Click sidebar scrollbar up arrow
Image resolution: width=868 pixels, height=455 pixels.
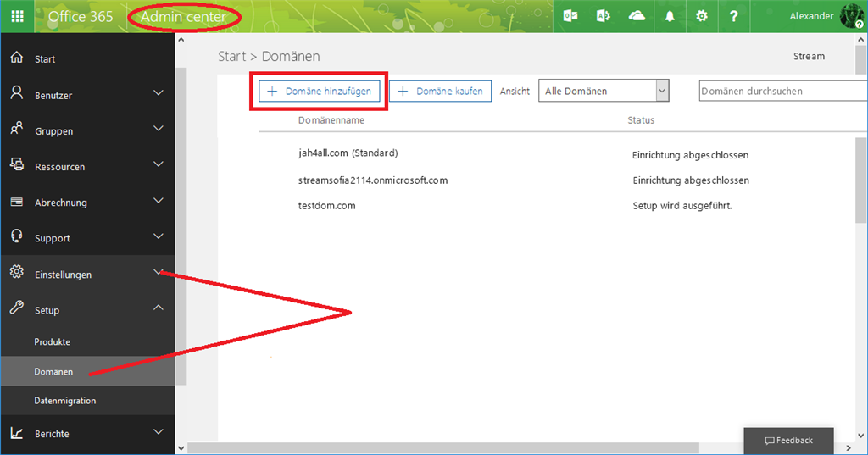pyautogui.click(x=181, y=40)
